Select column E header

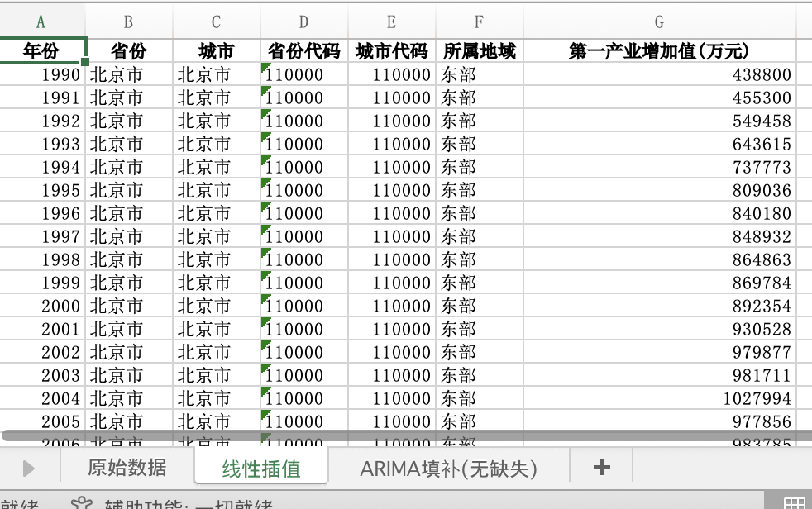(391, 21)
